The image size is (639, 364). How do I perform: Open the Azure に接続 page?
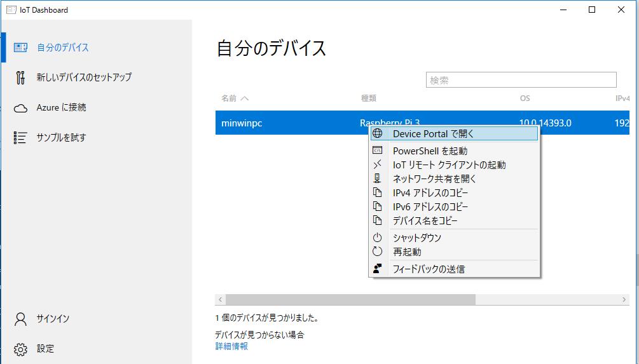pos(97,107)
